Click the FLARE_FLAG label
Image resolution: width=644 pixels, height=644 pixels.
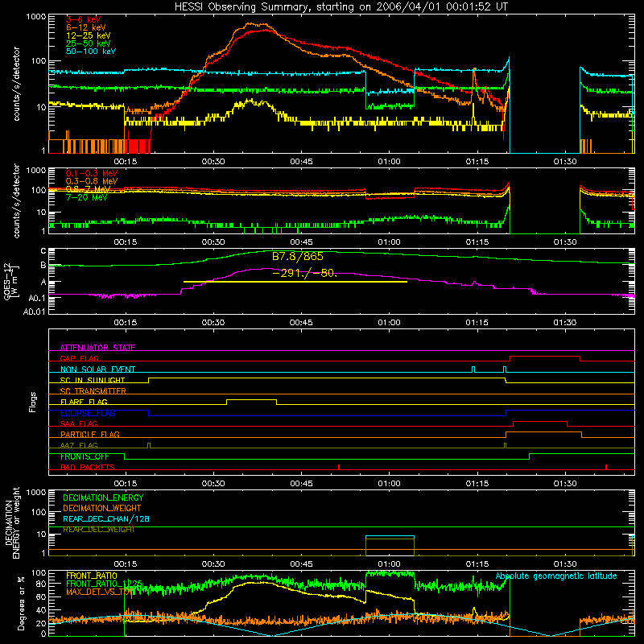tap(84, 402)
